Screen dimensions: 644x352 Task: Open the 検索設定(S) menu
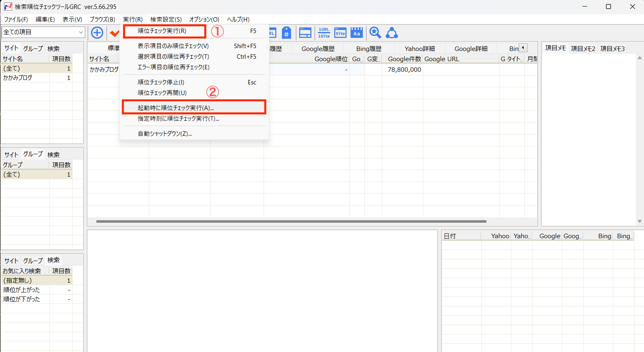click(x=166, y=19)
